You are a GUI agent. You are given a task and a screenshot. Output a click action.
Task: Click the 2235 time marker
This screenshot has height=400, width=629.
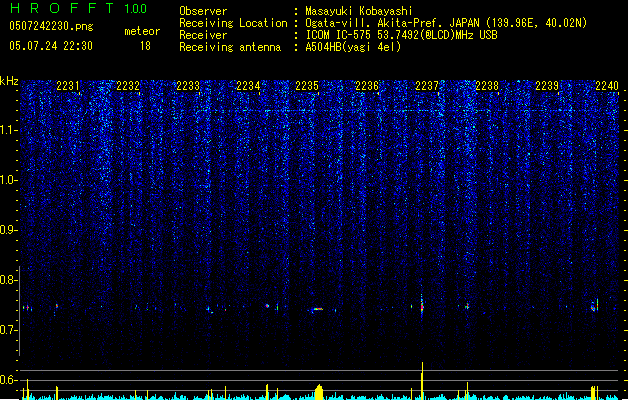(307, 86)
